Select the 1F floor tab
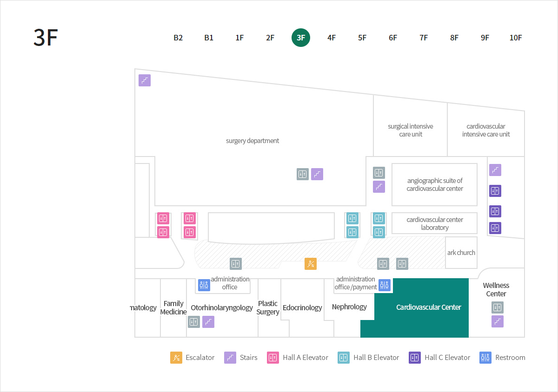 (x=239, y=38)
